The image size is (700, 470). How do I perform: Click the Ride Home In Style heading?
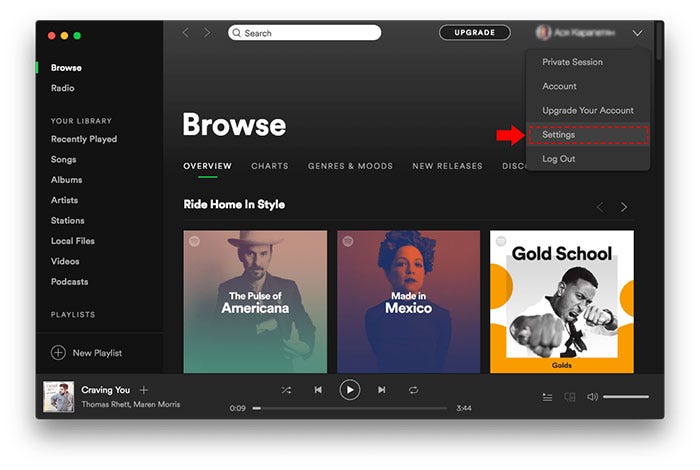(x=234, y=204)
